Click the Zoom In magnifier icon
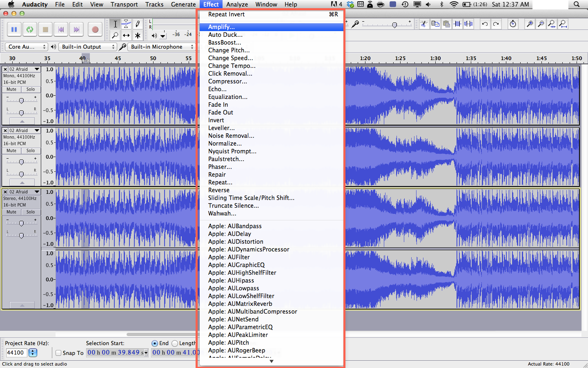 tap(530, 24)
